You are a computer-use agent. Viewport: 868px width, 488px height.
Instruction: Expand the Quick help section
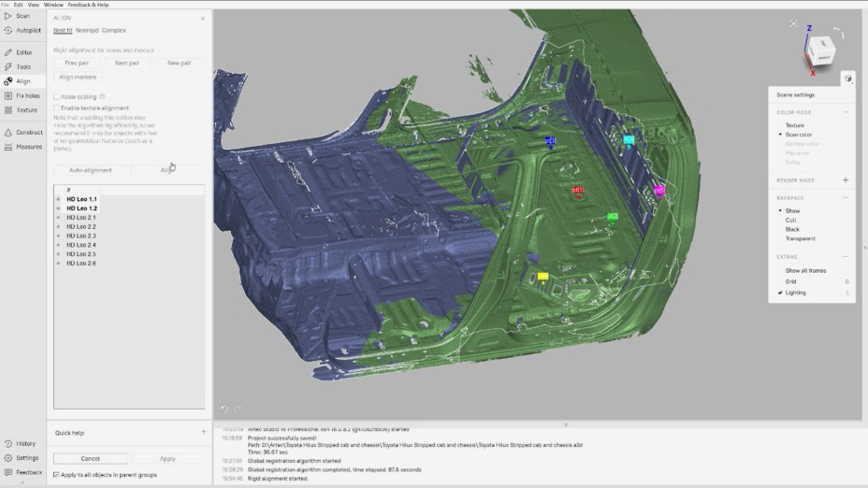203,433
